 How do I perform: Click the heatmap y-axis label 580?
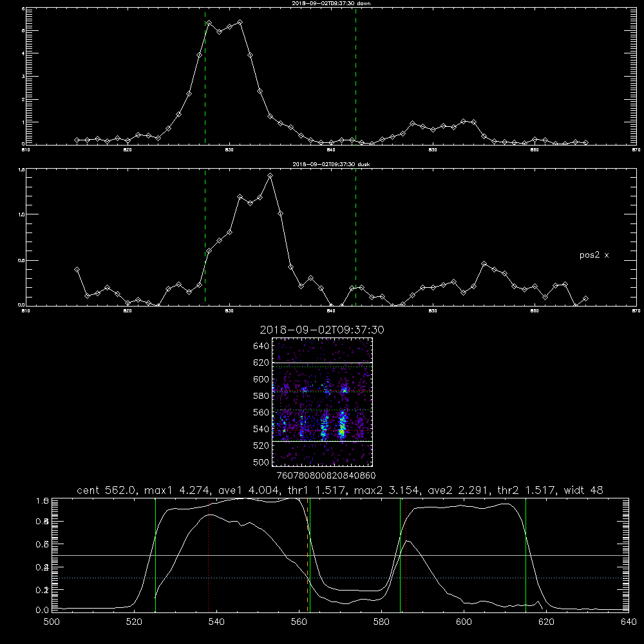[x=261, y=396]
